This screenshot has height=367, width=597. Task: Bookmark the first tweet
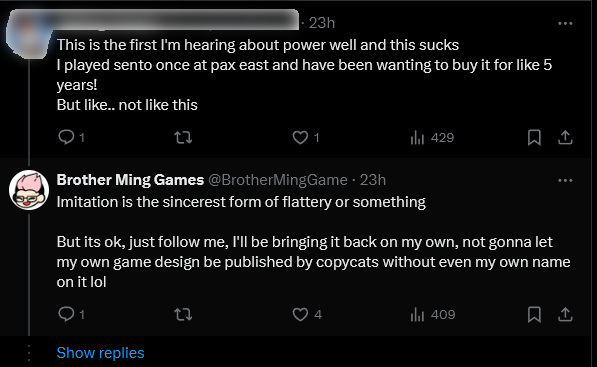(534, 137)
